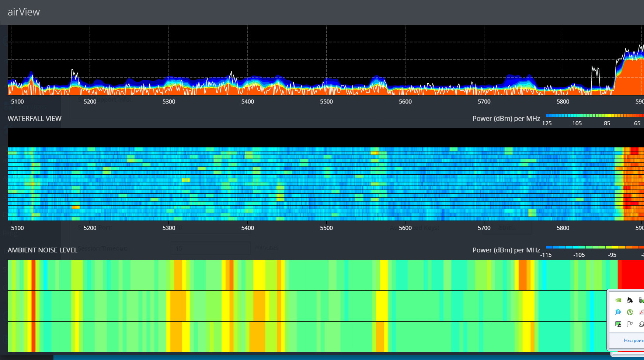The width and height of the screenshot is (644, 360).
Task: Click the 5800 label under the spectrum chart
Action: click(563, 102)
